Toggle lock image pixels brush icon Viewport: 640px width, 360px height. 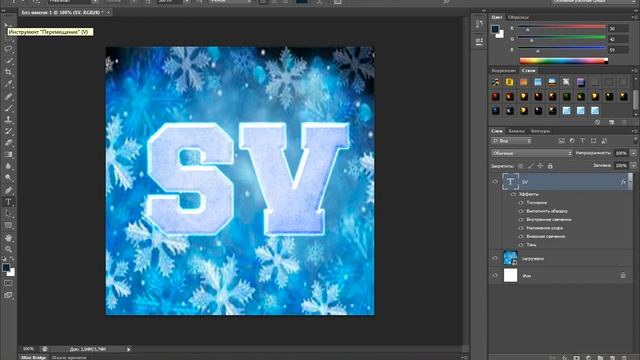click(x=530, y=166)
